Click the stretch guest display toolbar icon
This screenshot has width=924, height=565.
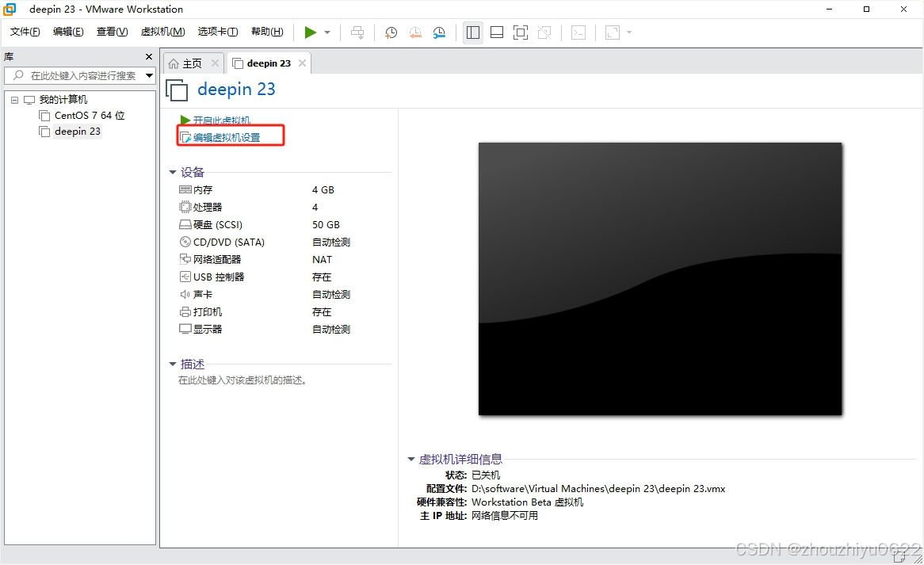click(x=613, y=32)
